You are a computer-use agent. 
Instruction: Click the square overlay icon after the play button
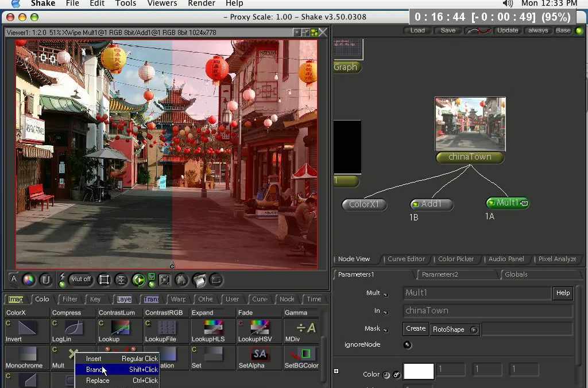coord(165,280)
